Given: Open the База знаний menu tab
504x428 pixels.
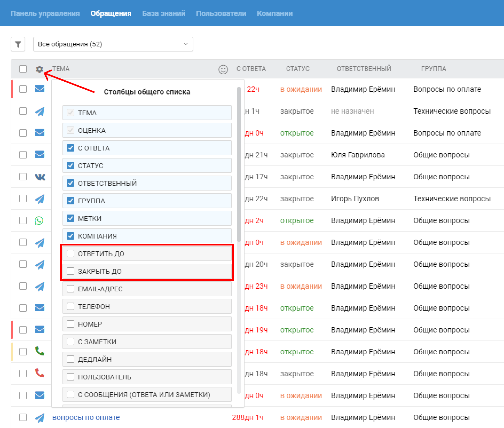Looking at the screenshot, I should pos(164,13).
